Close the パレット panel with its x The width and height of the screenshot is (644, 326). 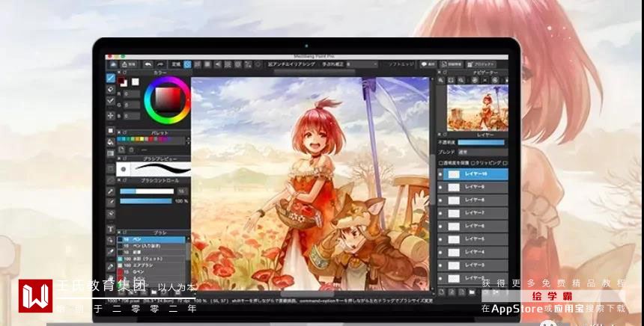pos(119,133)
